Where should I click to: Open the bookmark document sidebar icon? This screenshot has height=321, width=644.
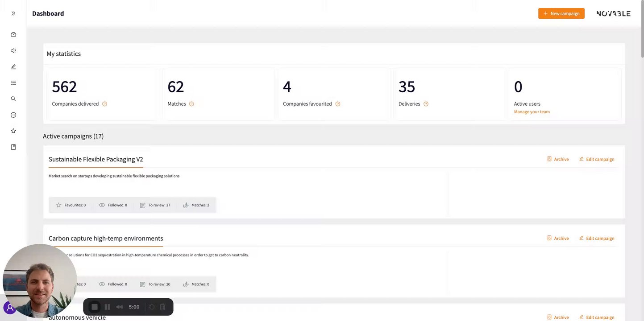pyautogui.click(x=13, y=147)
